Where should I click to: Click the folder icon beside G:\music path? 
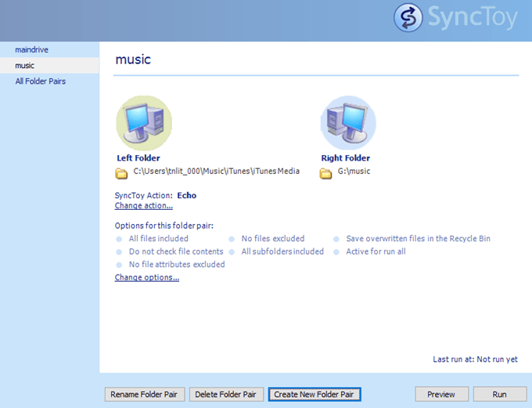pos(326,173)
